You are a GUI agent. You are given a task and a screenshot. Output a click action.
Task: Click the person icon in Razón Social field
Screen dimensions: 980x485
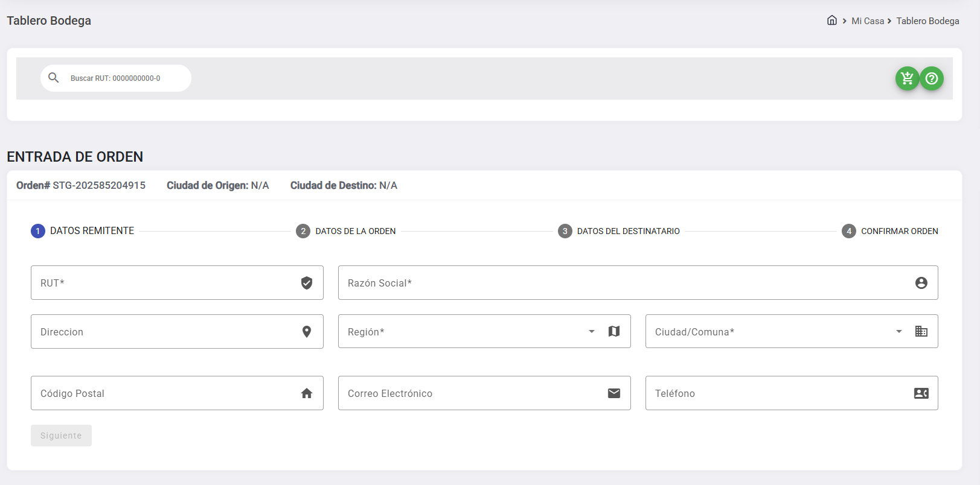921,283
